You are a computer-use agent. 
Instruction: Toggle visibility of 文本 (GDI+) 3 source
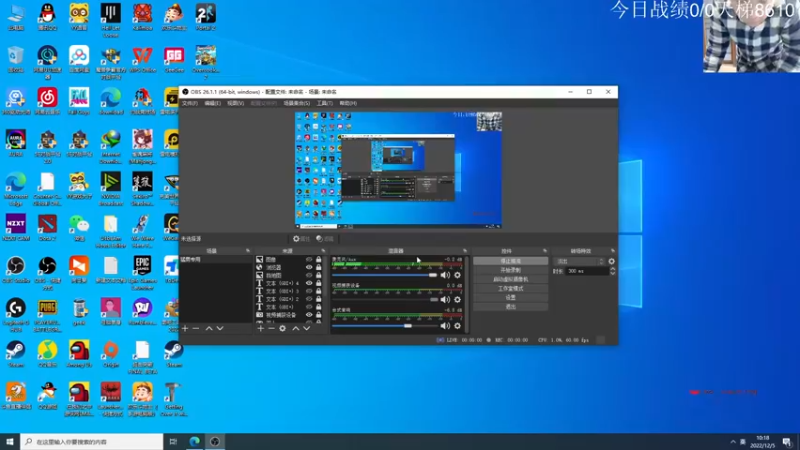309,291
